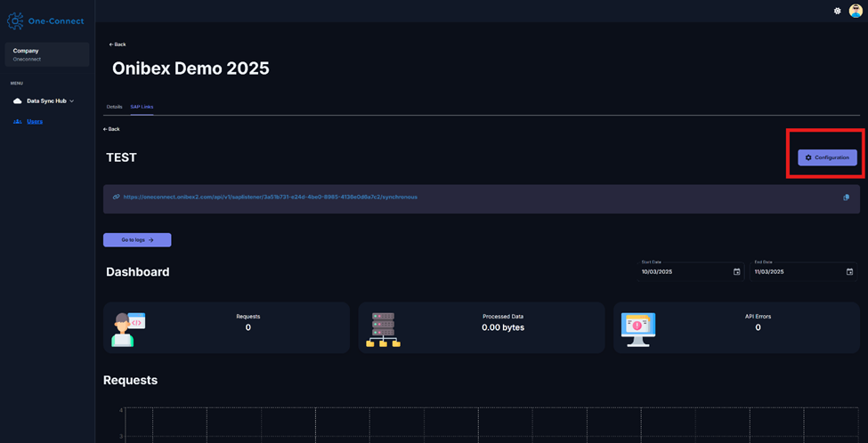Open the user profile avatar

tap(856, 11)
